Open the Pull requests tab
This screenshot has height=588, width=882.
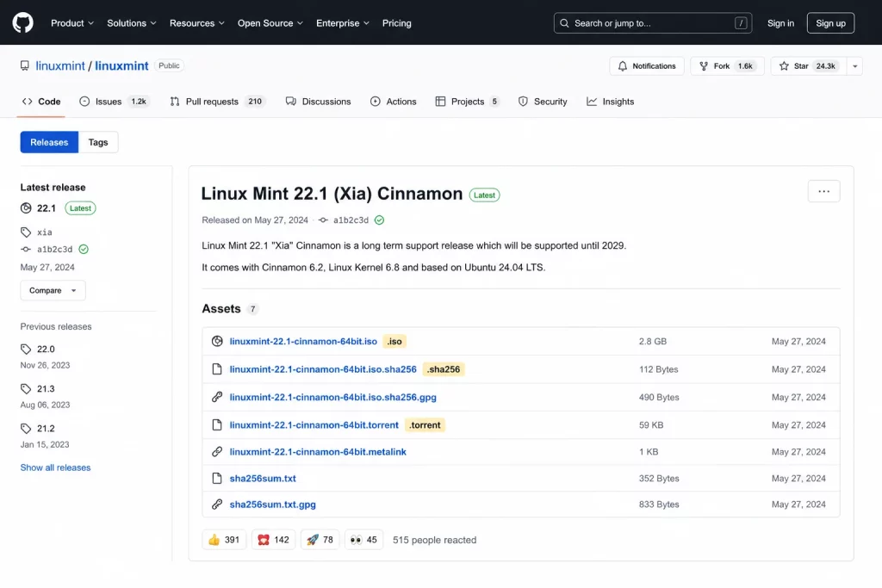click(x=217, y=102)
